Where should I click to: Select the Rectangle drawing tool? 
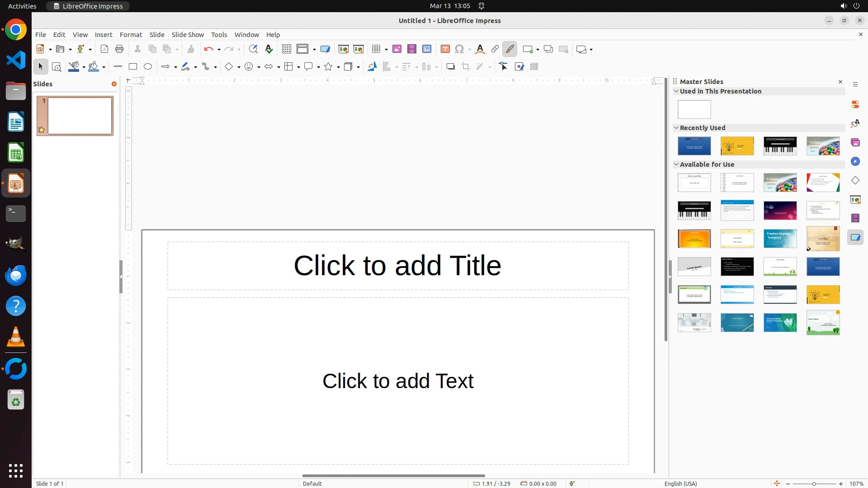tap(133, 67)
